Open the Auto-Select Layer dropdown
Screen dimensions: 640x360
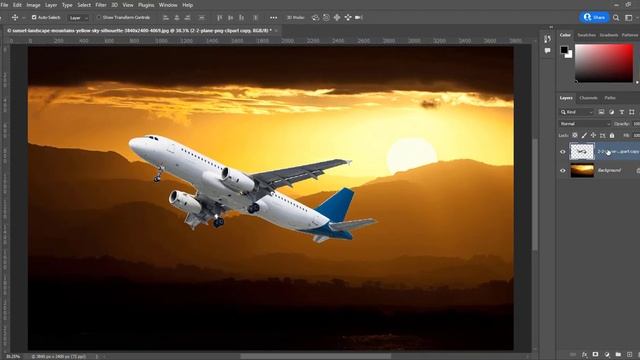coord(78,18)
